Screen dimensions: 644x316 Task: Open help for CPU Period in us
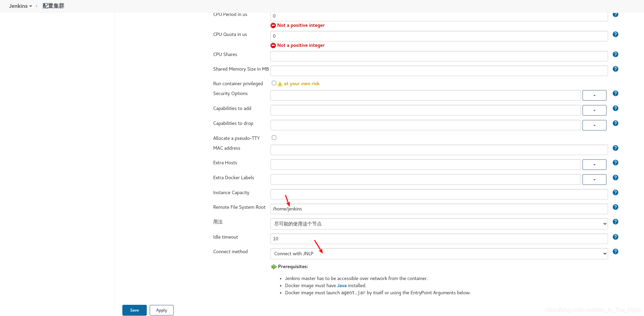[616, 15]
